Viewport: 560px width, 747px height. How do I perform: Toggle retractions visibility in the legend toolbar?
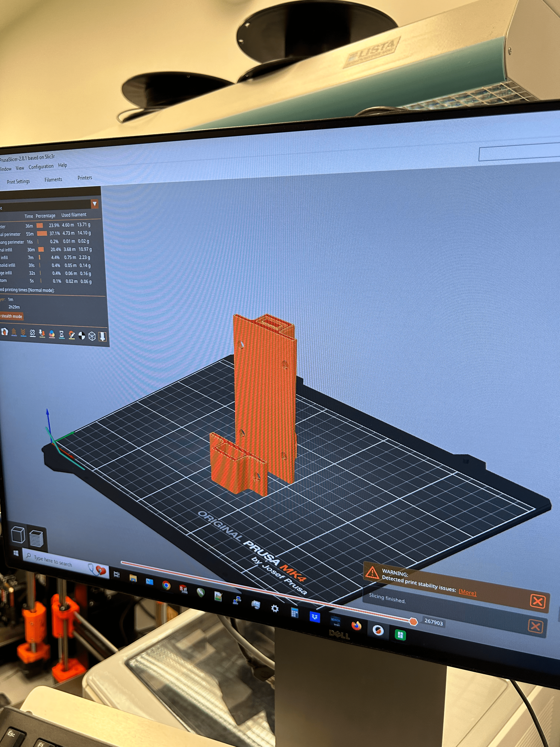click(x=14, y=333)
